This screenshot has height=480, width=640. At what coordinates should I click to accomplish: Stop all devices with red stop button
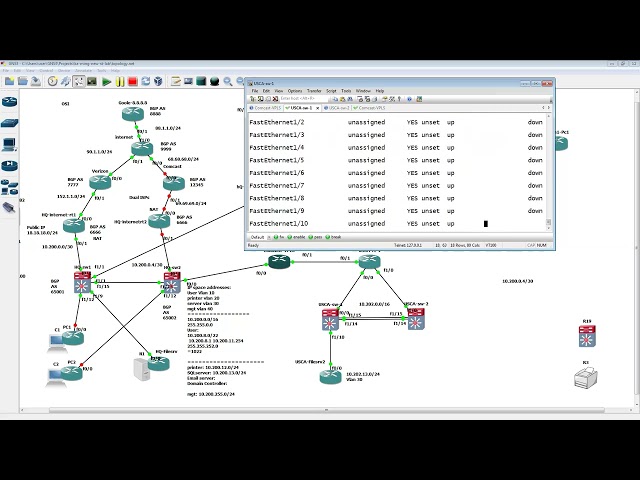(x=133, y=82)
